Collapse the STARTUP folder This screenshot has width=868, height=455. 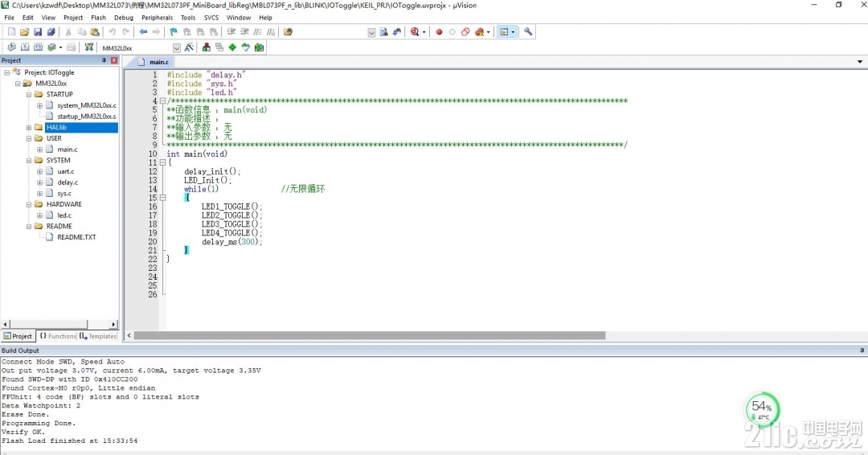click(x=29, y=95)
